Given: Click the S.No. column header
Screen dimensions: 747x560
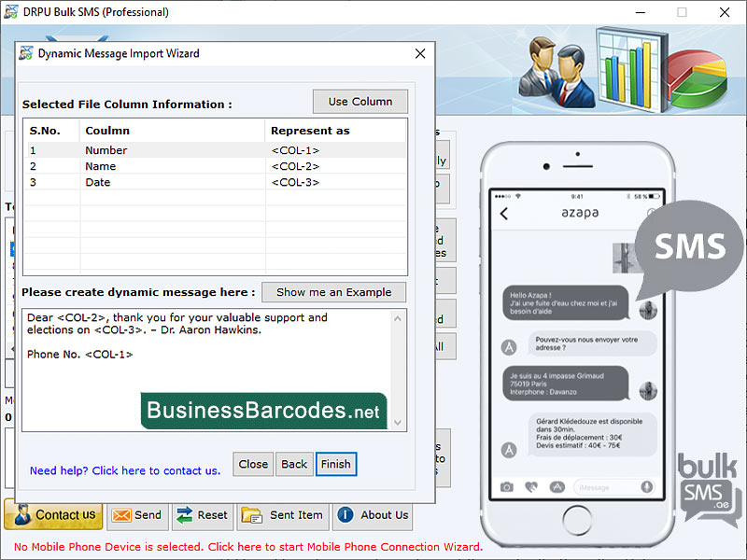Looking at the screenshot, I should 52,131.
